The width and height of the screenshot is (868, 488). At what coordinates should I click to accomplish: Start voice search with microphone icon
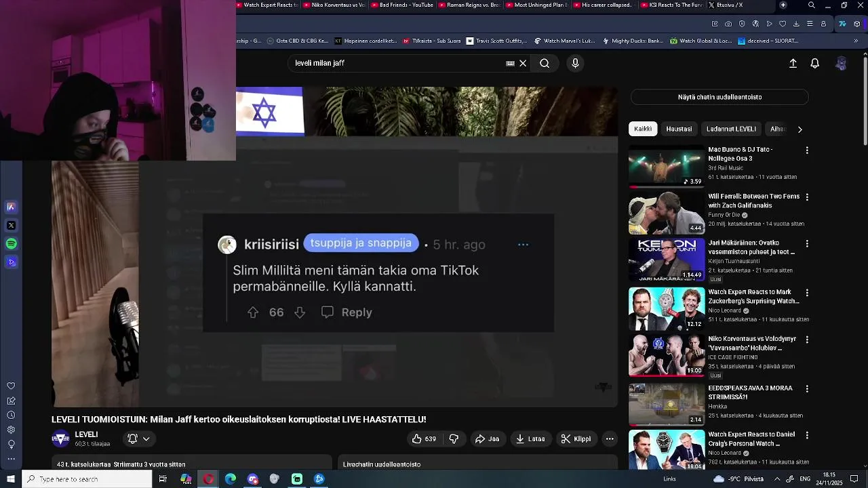[x=575, y=63]
